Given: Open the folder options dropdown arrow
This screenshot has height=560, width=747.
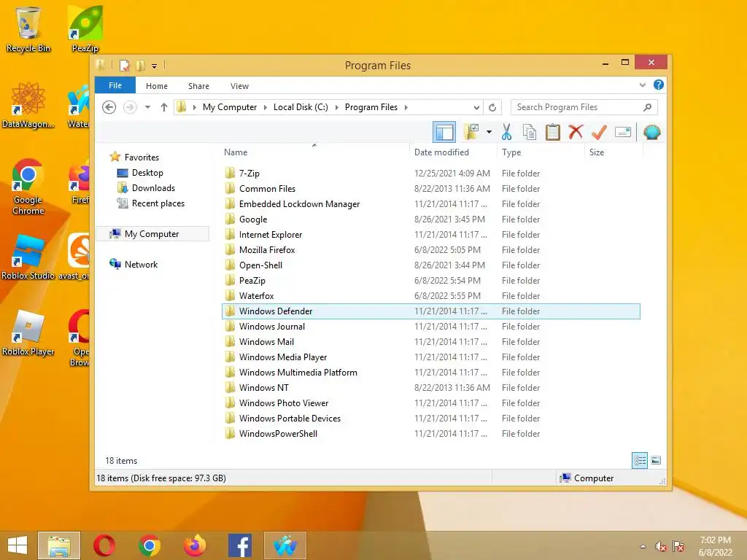Looking at the screenshot, I should coord(489,132).
